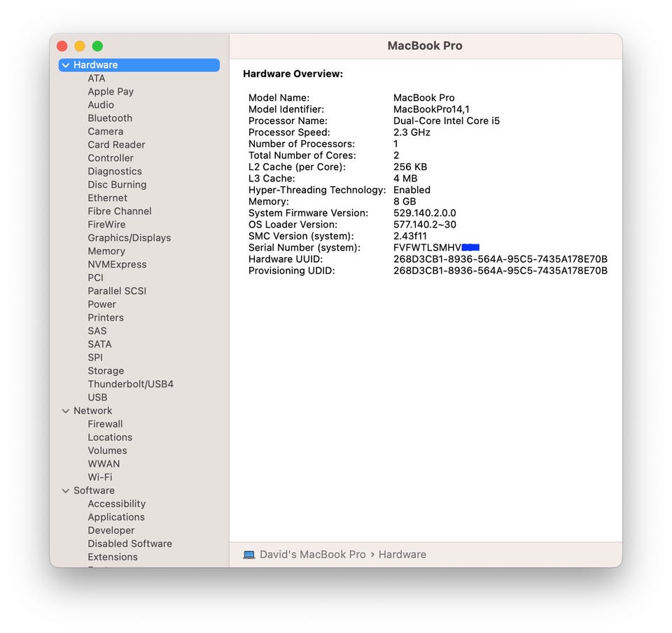Collapse the Software section chevron

[x=66, y=491]
